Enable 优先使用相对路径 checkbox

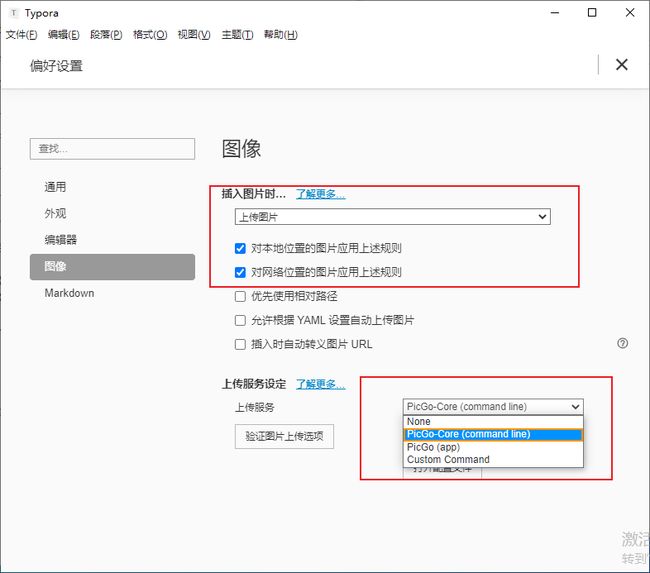click(240, 296)
